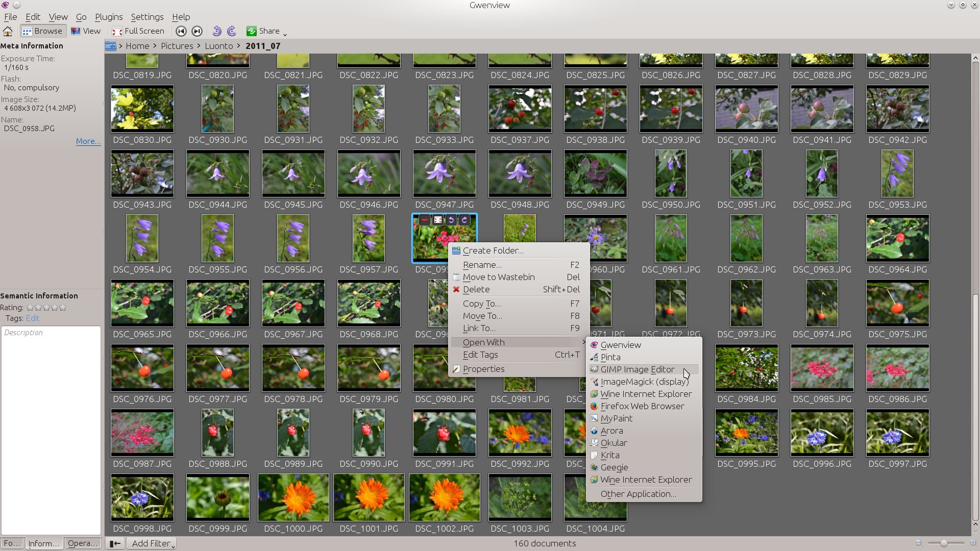Click into Description text field
This screenshot has width=980, height=551.
click(x=51, y=430)
